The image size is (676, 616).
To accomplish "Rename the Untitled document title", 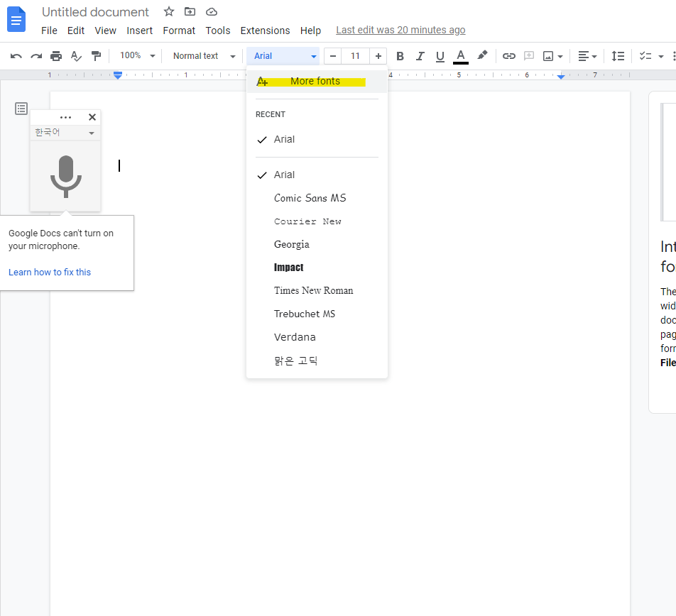I will [x=95, y=12].
